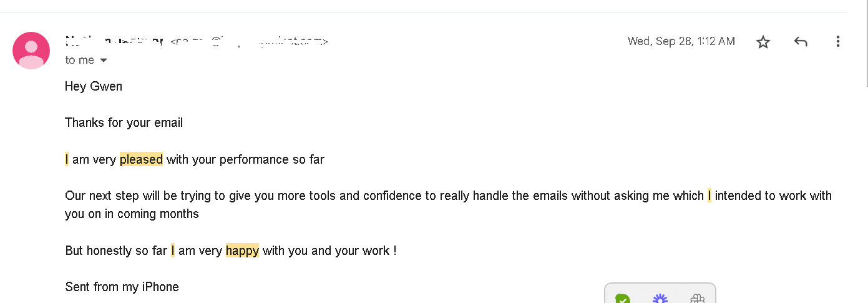The height and width of the screenshot is (303, 868).
Task: Click the highlighted word "pleased"
Action: [141, 159]
